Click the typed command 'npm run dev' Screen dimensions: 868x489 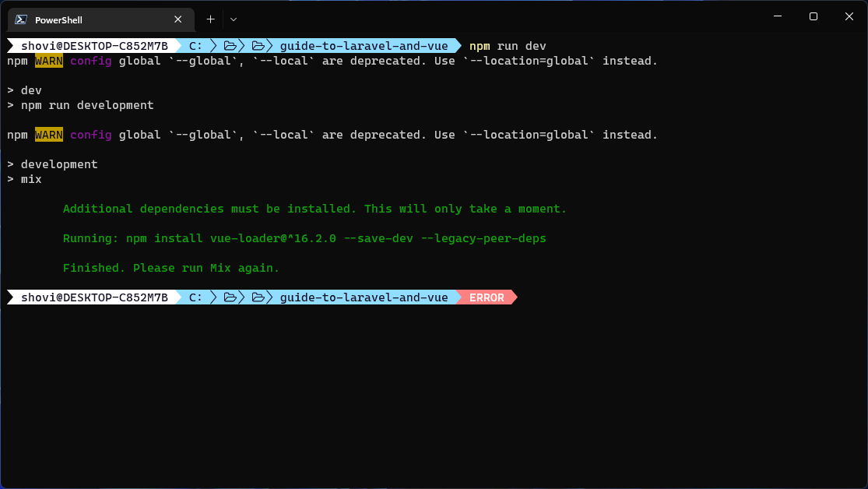coord(508,46)
